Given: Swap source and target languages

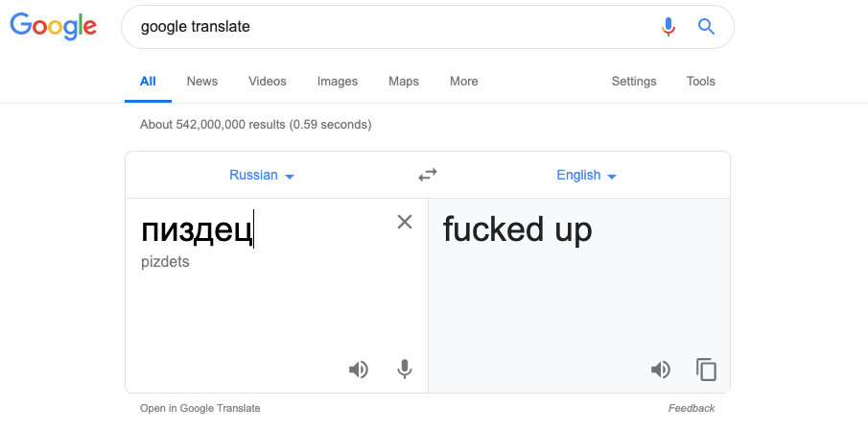Looking at the screenshot, I should point(428,175).
